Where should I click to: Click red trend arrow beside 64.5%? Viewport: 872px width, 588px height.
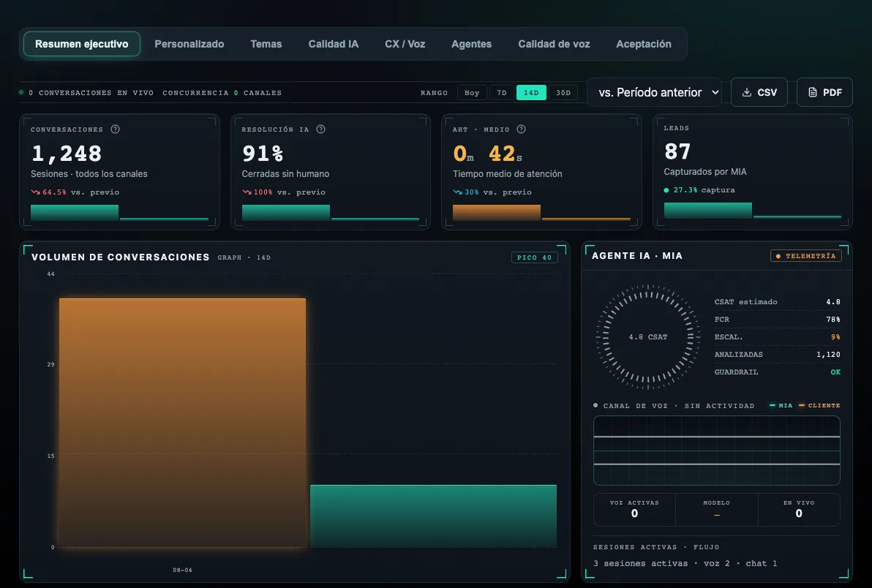pos(36,192)
